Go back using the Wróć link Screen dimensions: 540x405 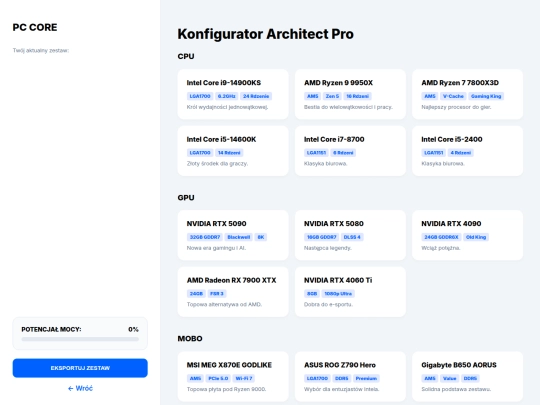click(x=80, y=388)
